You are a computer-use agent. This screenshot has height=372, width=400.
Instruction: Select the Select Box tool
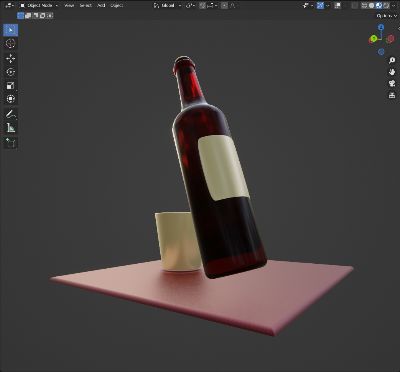click(x=11, y=30)
